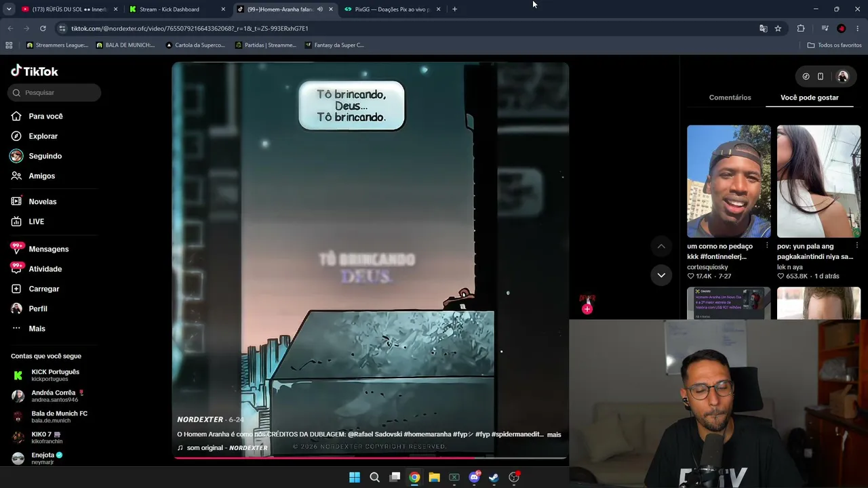
Task: Open the 'pov: yun pala ang' video thumbnail
Action: point(818,181)
